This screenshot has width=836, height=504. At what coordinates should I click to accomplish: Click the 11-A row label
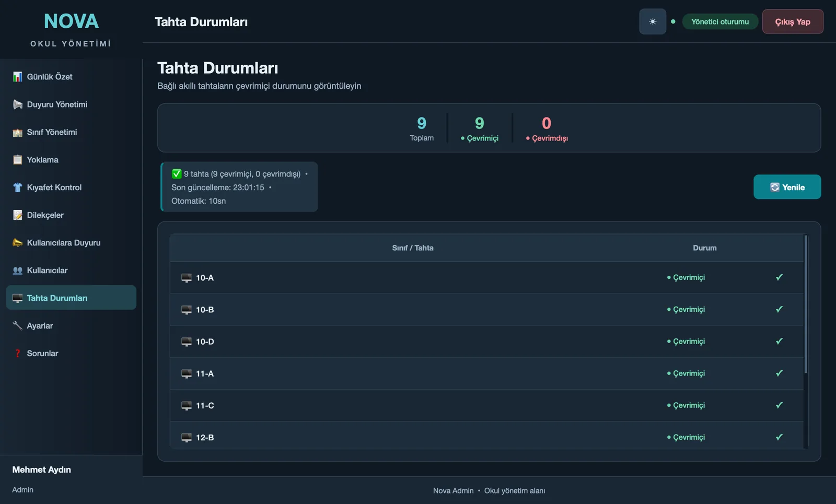[205, 373]
